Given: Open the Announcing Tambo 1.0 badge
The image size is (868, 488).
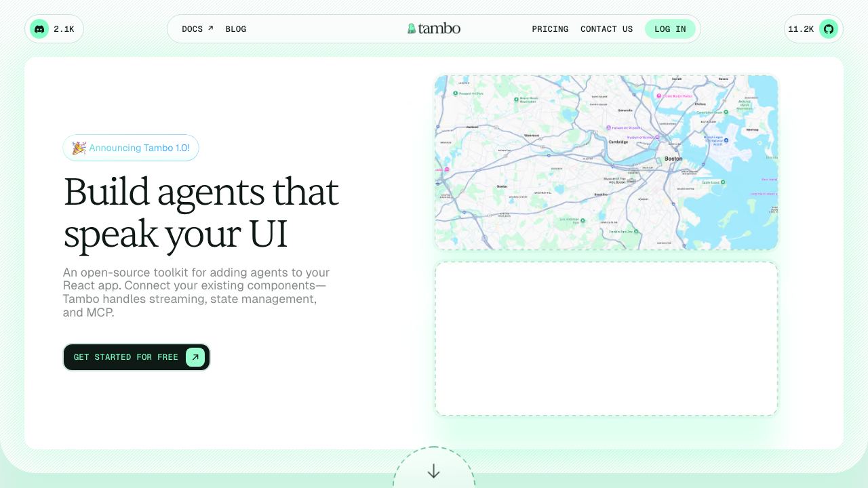Looking at the screenshot, I should pos(131,148).
